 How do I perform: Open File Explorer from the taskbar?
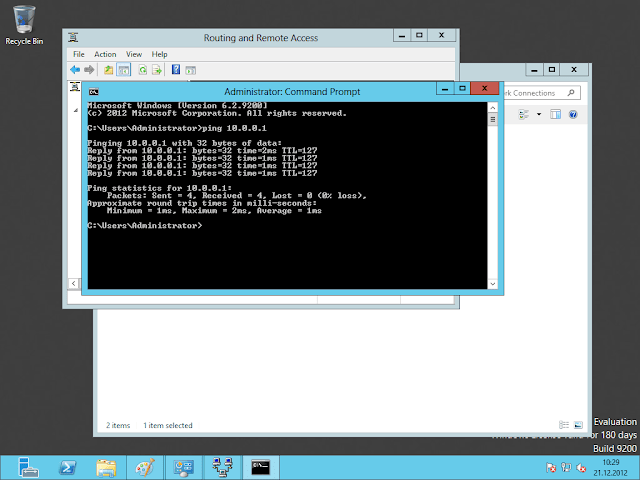[107, 466]
